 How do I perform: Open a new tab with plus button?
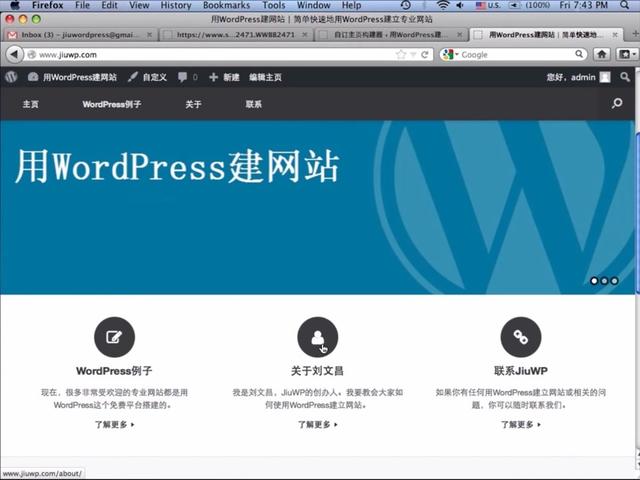click(x=635, y=33)
